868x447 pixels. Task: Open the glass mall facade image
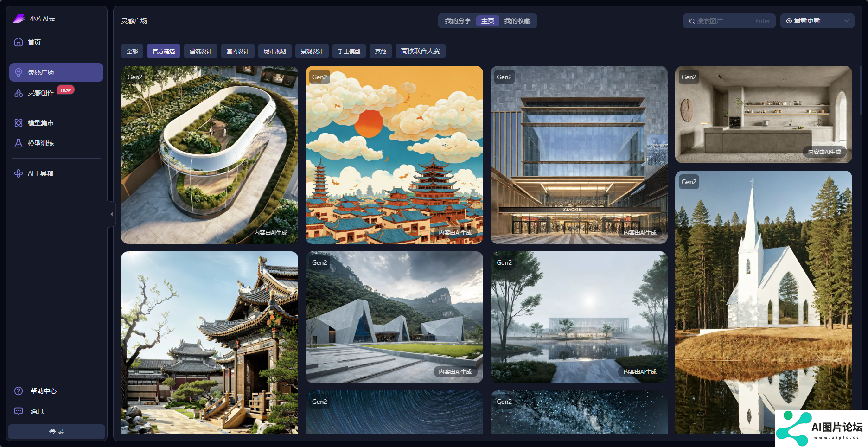coord(579,155)
